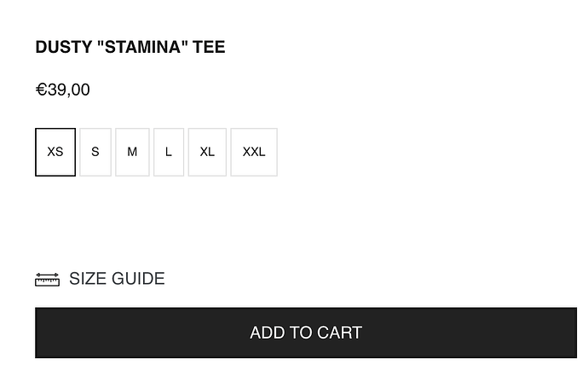
Task: Deselect the highlighted XS size box
Action: [x=55, y=152]
